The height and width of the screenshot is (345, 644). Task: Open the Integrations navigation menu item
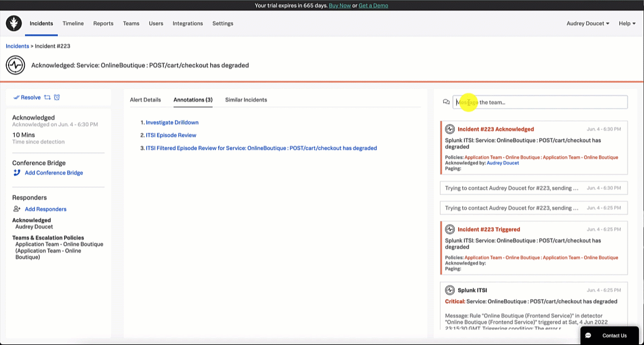coord(188,23)
